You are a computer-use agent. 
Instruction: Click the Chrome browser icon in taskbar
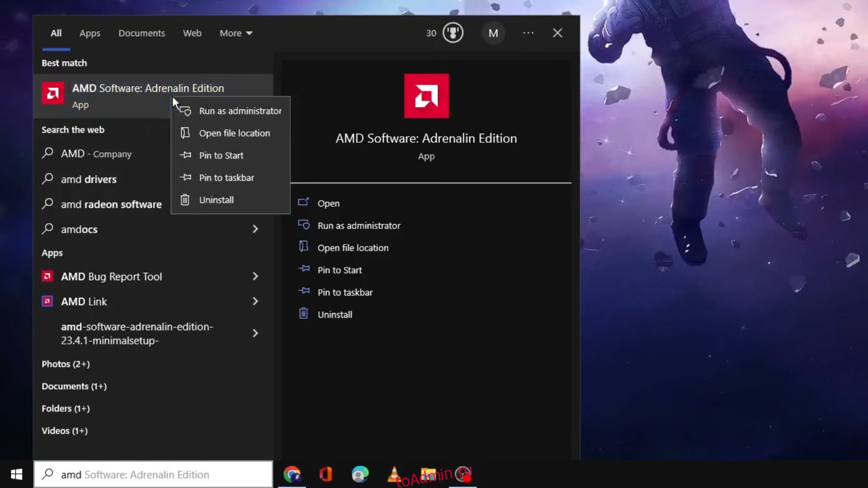(x=292, y=474)
